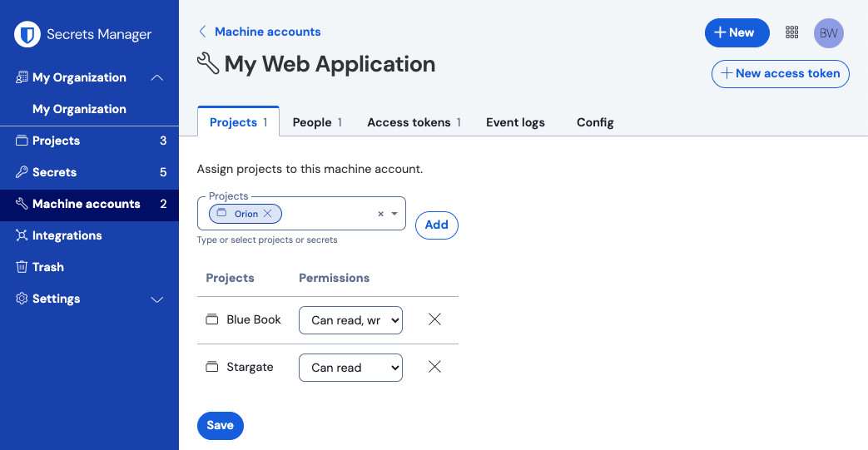Image resolution: width=868 pixels, height=450 pixels.
Task: Click inside the Projects input field
Action: (x=329, y=214)
